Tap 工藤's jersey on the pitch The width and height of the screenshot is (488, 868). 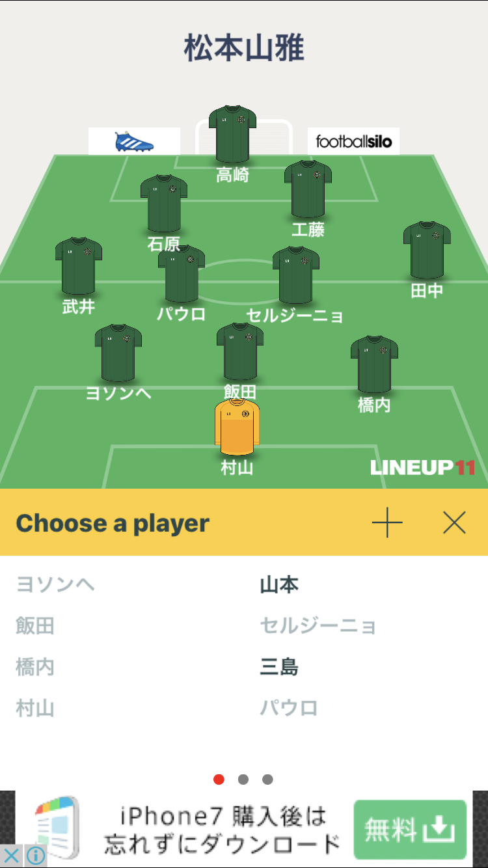pyautogui.click(x=308, y=189)
